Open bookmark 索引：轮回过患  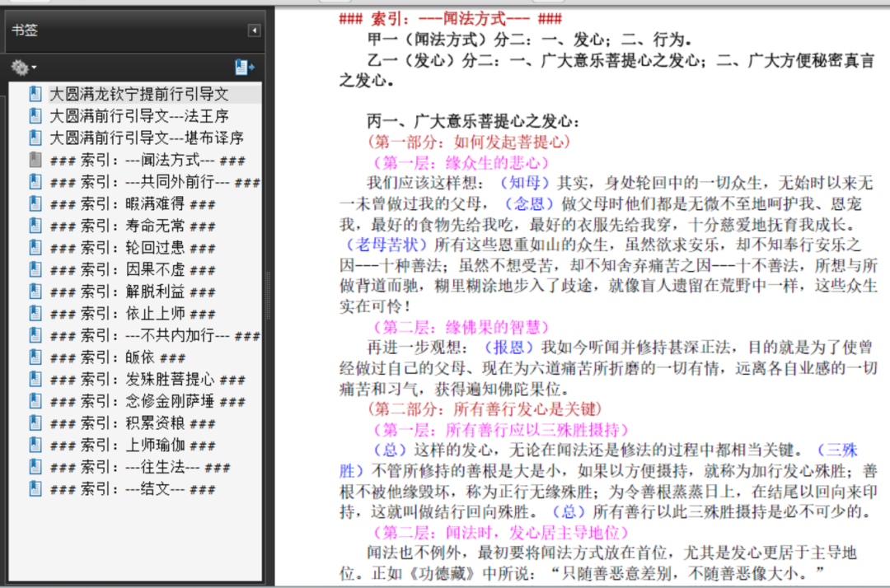coord(132,248)
